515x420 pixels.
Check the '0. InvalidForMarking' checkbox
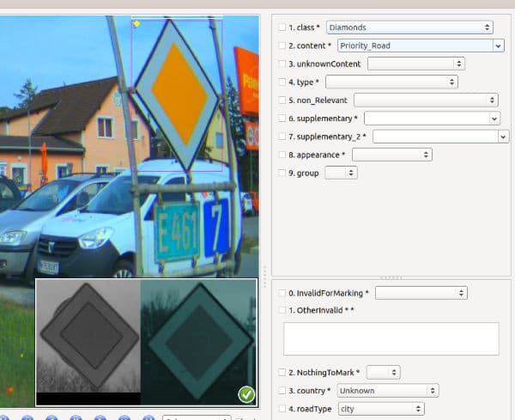click(282, 293)
